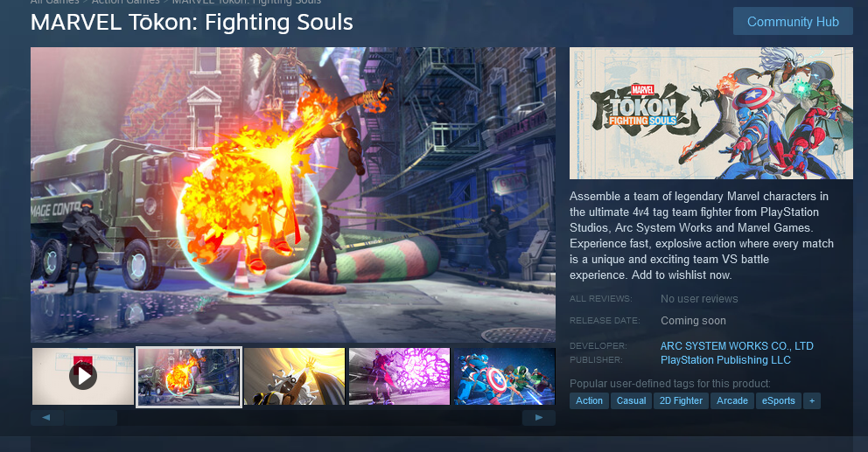Image resolution: width=868 pixels, height=452 pixels.
Task: Select the fire explosion screenshot thumbnail
Action: tap(189, 377)
